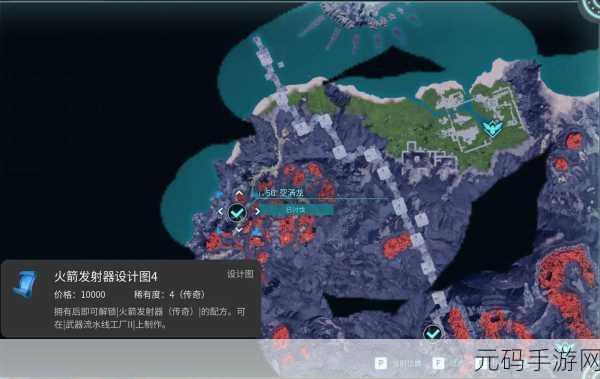Viewport: 600px width, 379px height.
Task: Click the blue triangle marker below selected boss
Action: point(257,232)
